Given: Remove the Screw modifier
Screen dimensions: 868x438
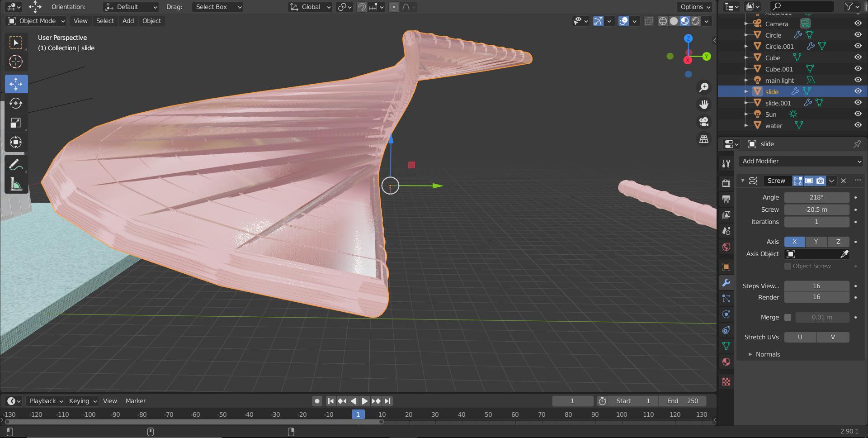Looking at the screenshot, I should click(843, 181).
